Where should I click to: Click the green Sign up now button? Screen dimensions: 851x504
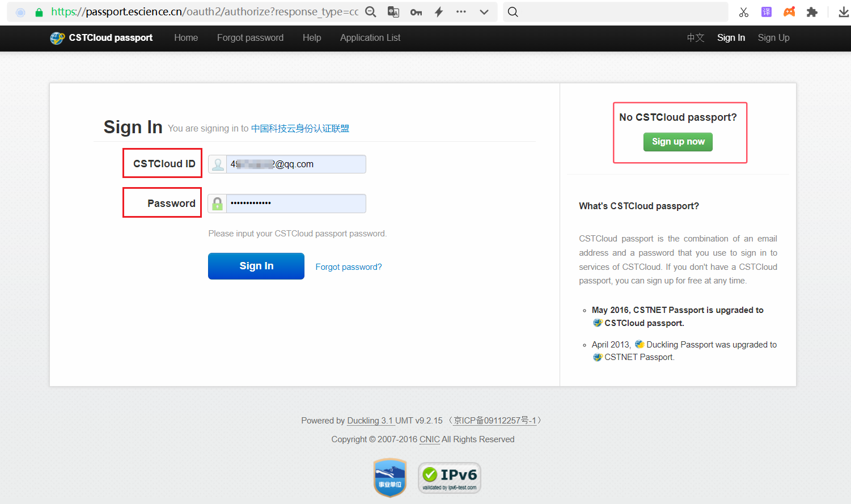(678, 142)
